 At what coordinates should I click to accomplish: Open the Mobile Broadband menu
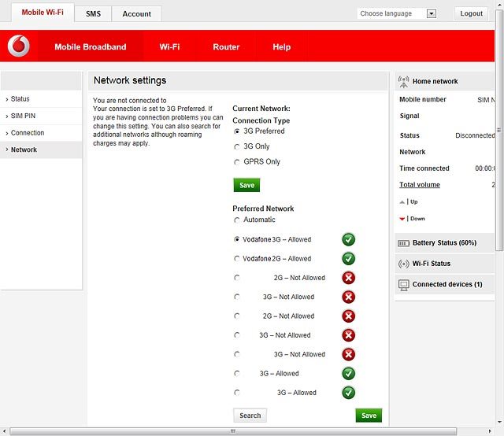(91, 47)
